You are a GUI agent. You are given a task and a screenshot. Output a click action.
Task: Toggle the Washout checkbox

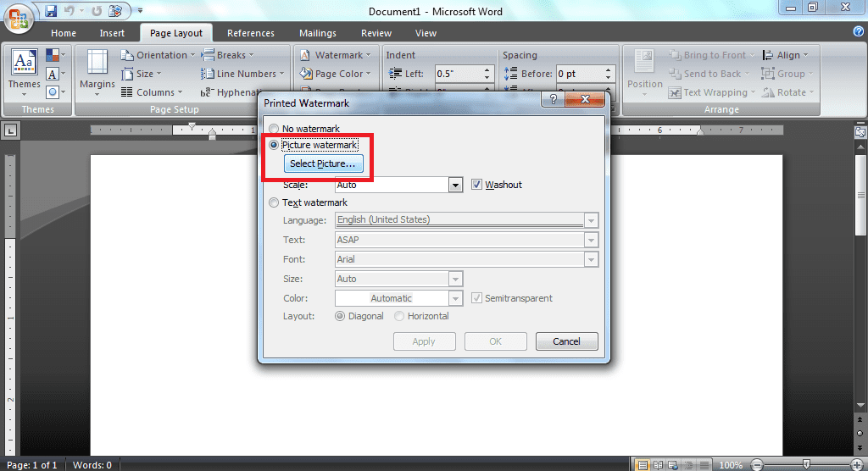point(476,185)
